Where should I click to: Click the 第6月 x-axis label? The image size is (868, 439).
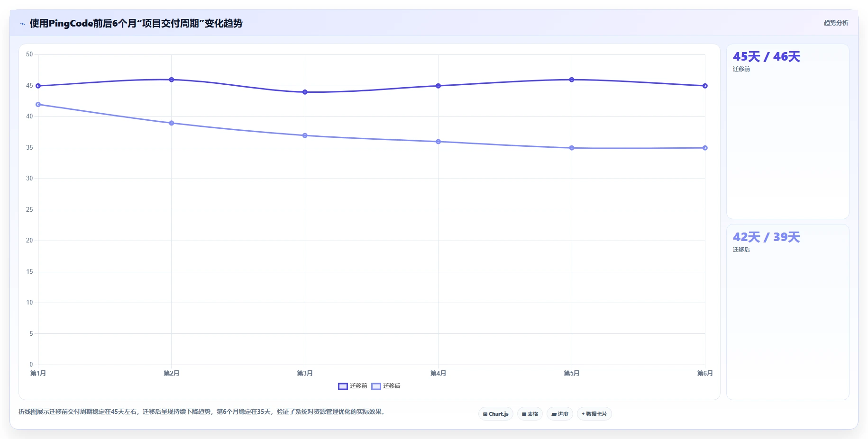click(705, 373)
